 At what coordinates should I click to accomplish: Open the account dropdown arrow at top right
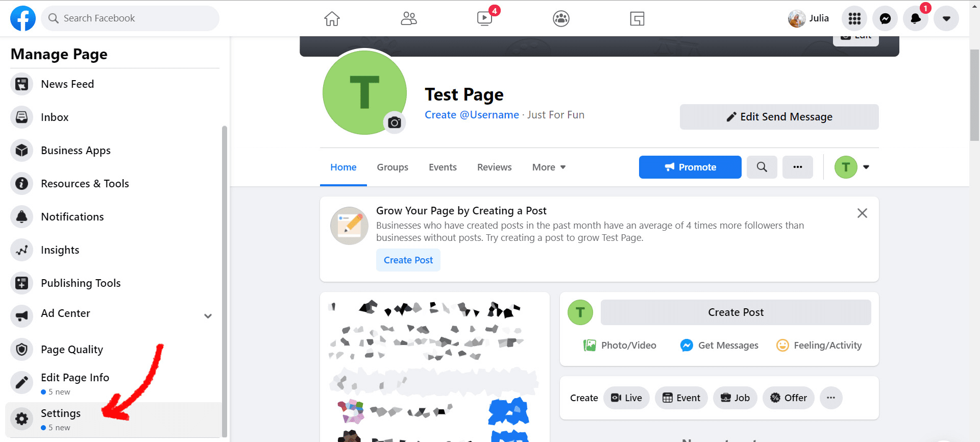point(946,19)
